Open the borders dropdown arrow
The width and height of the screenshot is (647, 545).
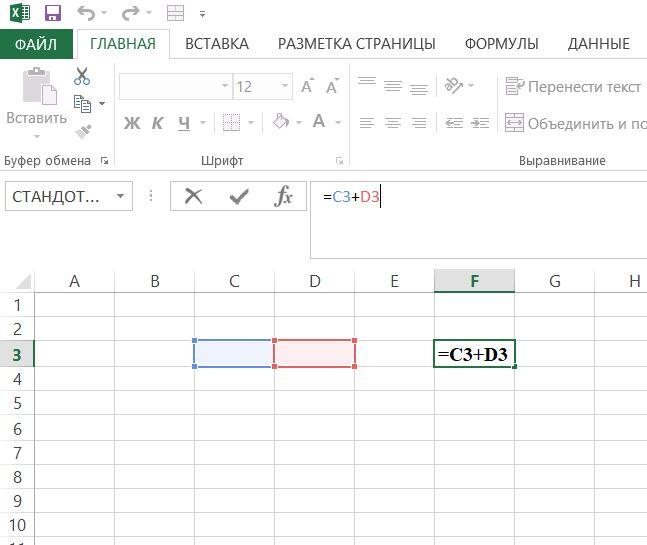(251, 123)
